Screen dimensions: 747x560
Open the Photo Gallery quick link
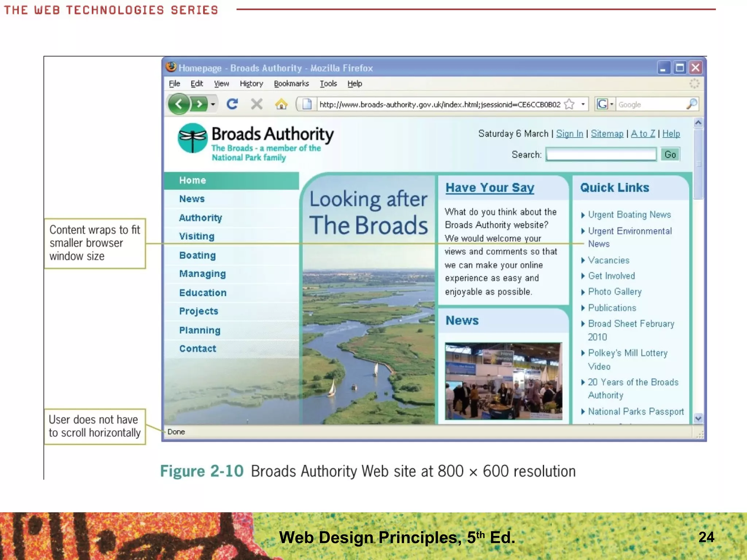coord(615,292)
